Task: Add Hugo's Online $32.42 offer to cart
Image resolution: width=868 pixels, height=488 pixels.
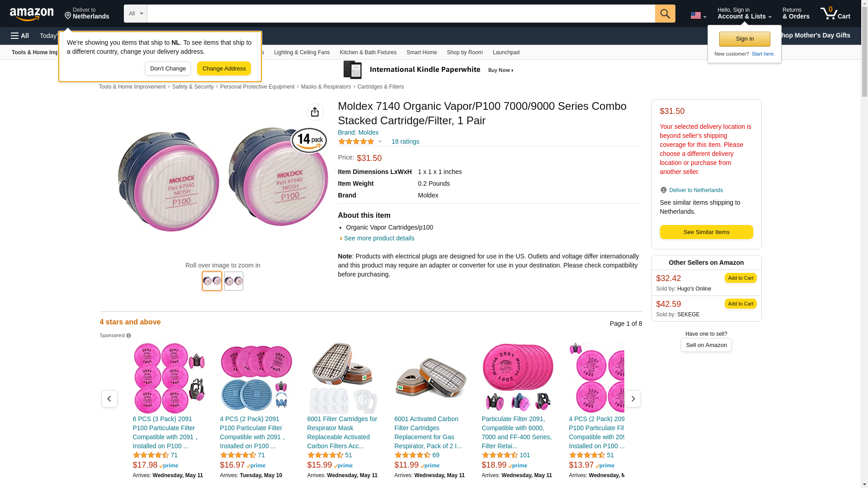Action: 740,278
